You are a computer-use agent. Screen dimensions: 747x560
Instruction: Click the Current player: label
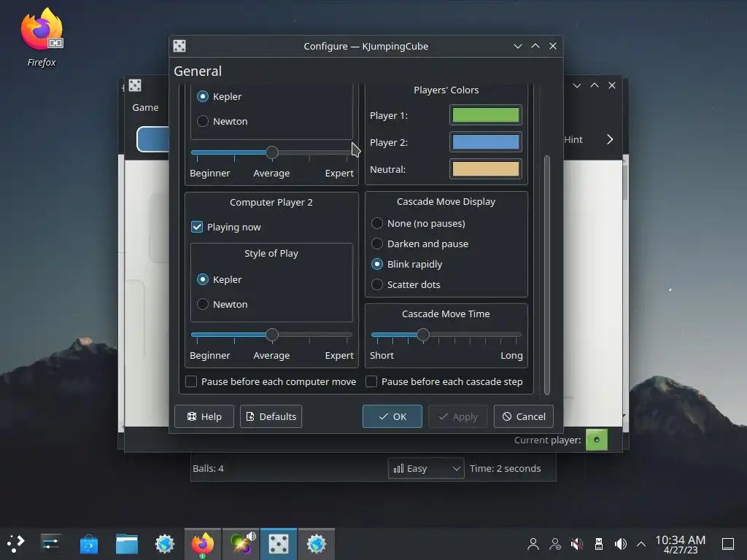pos(547,440)
